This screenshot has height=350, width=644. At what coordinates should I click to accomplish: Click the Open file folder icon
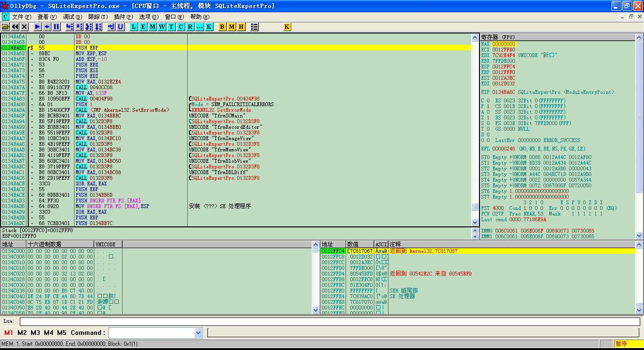[6, 27]
